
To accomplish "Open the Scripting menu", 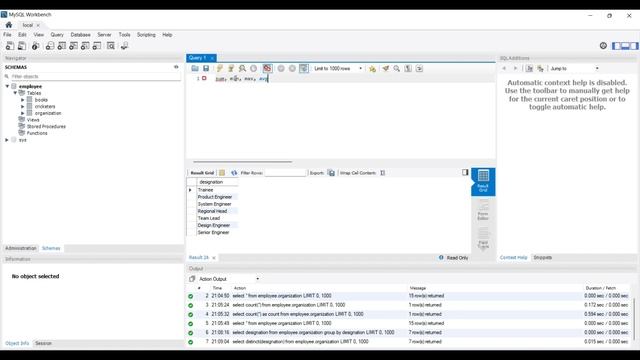I will coord(146,35).
